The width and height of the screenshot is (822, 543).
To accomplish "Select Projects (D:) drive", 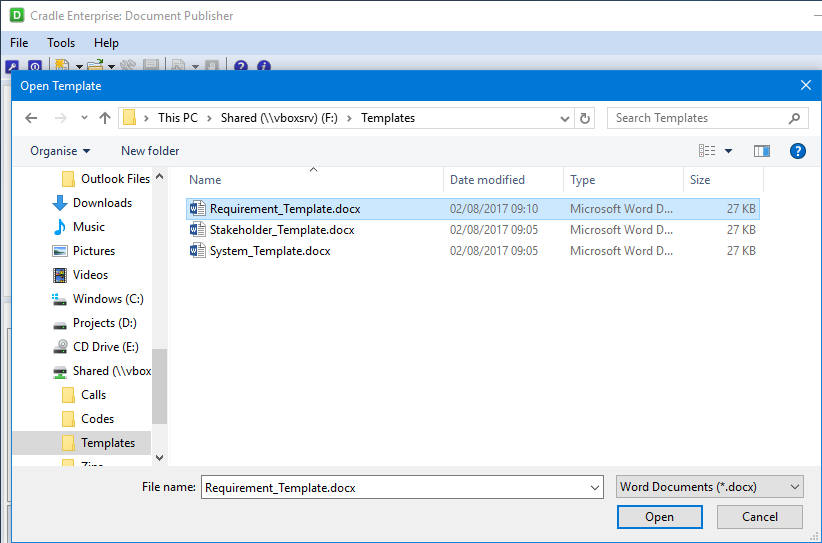I will coord(95,323).
